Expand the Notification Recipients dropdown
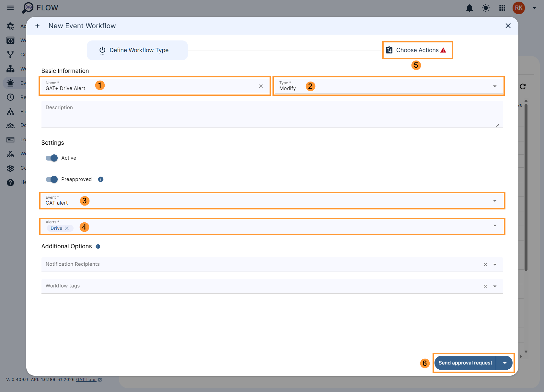The height and width of the screenshot is (392, 544). pyautogui.click(x=495, y=264)
